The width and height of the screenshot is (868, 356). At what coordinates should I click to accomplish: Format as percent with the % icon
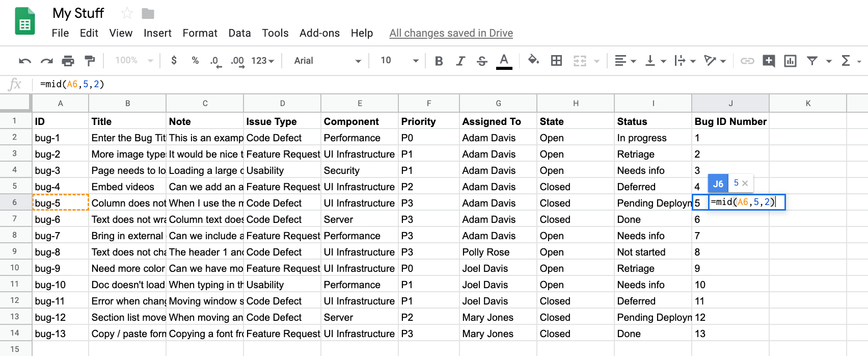[195, 60]
